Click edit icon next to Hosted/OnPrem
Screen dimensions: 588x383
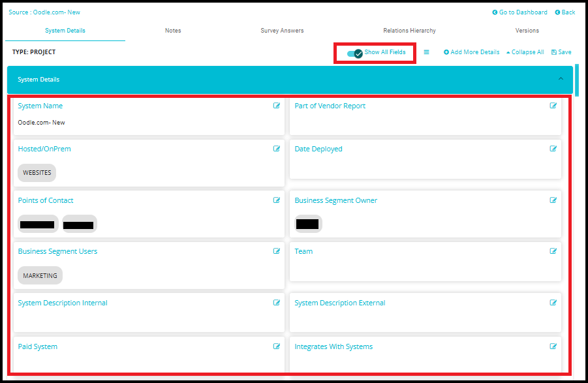(x=277, y=149)
